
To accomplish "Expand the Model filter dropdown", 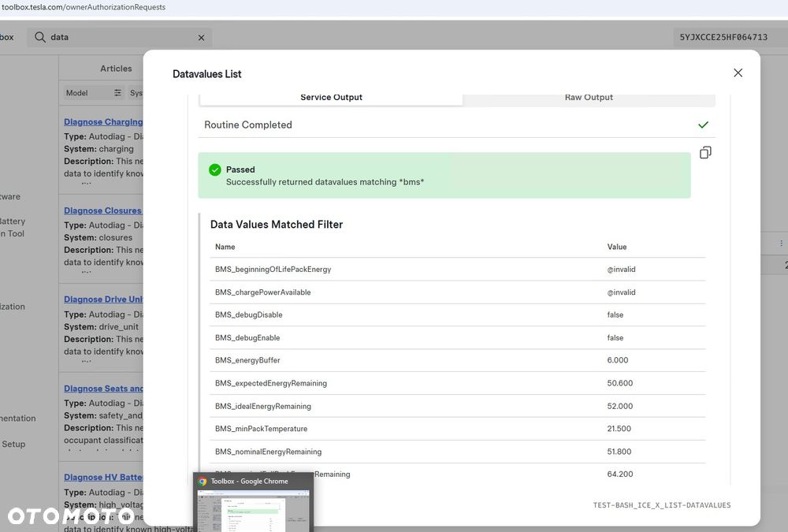I will click(x=94, y=93).
